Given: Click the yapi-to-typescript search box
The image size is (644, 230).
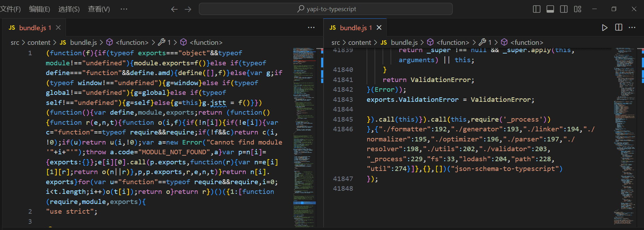Looking at the screenshot, I should (x=326, y=9).
